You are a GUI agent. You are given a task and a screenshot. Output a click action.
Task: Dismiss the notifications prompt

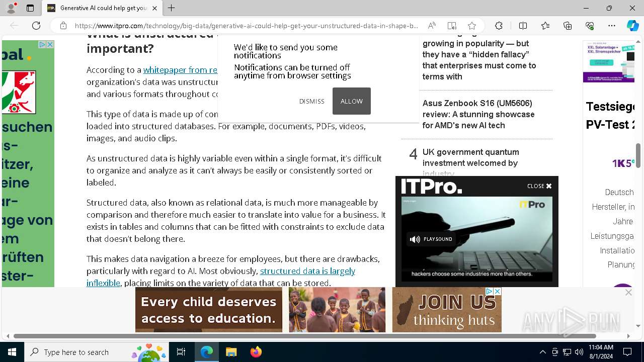tap(312, 101)
